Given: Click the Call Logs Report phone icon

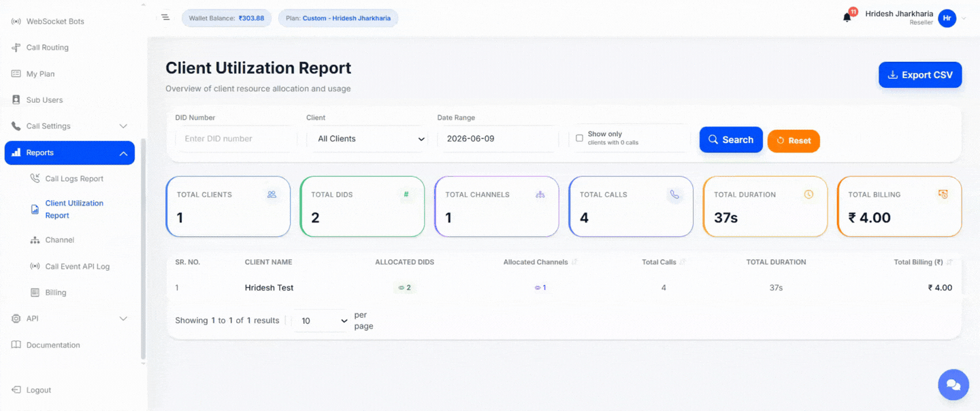Looking at the screenshot, I should coord(35,178).
